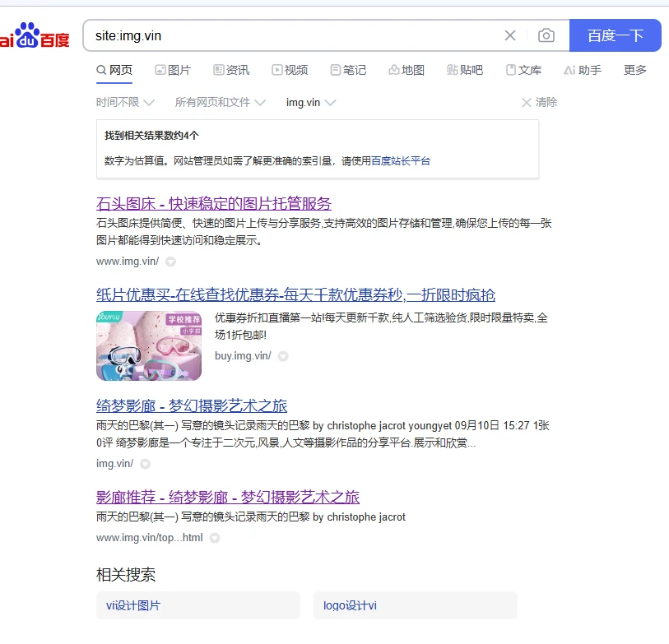669x644 pixels.
Task: Expand the 时间不限 time filter dropdown
Action: (x=125, y=103)
